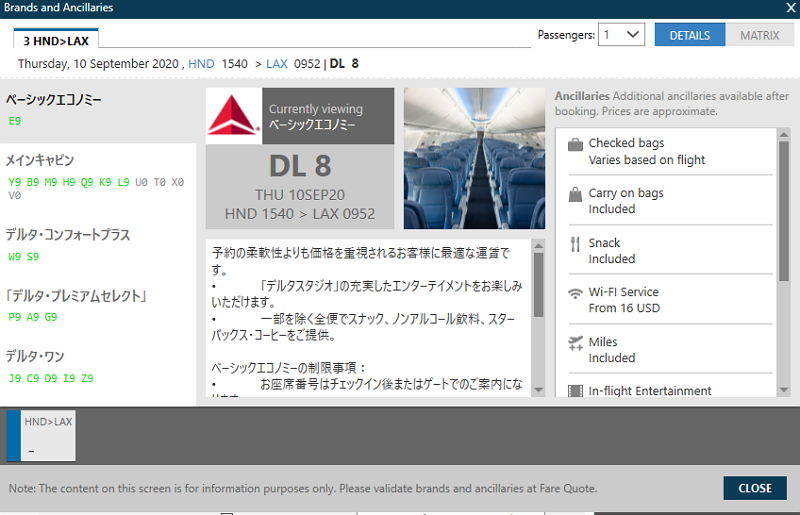Click the In-flight Entertainment icon
This screenshot has height=515, width=800.
(575, 391)
